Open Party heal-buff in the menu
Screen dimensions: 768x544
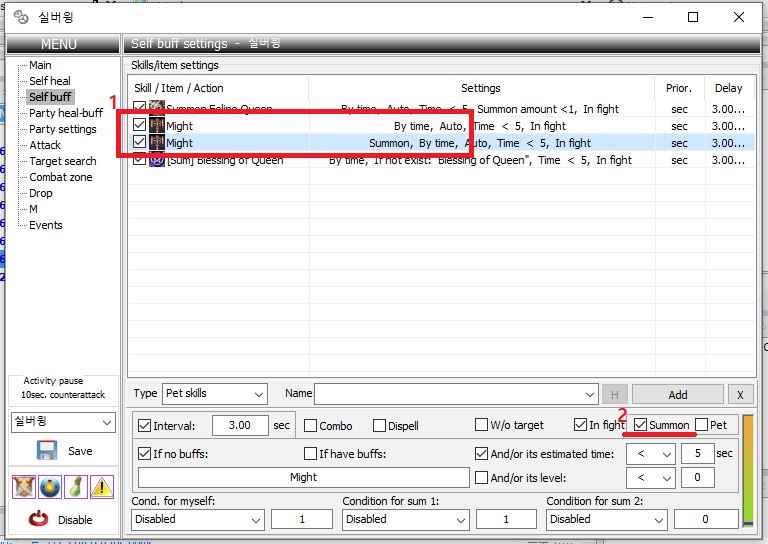point(65,113)
